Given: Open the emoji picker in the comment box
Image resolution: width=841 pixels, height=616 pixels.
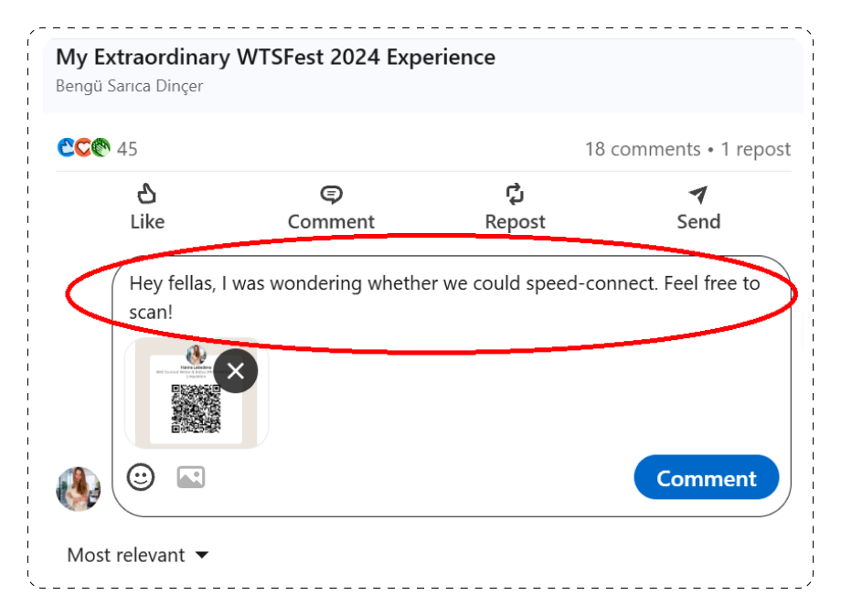Looking at the screenshot, I should [x=142, y=477].
